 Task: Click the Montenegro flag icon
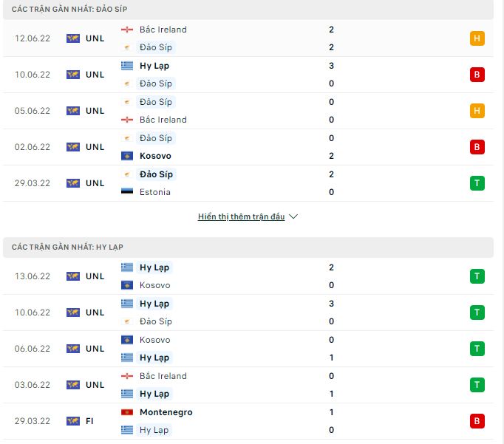point(127,412)
